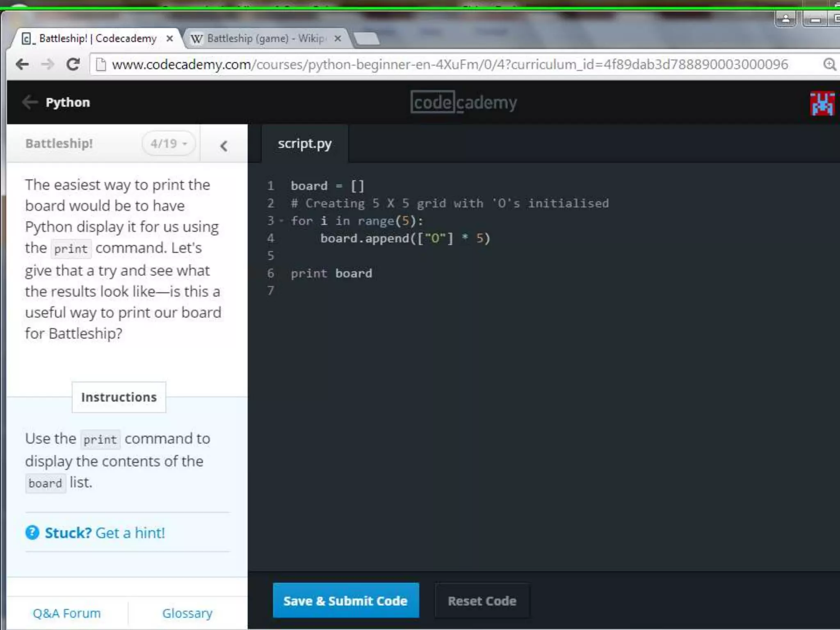This screenshot has height=630, width=840.
Task: Select the script.py editor tab
Action: point(304,144)
